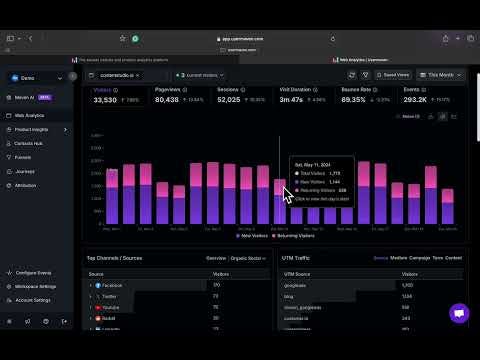480x360 pixels.
Task: Click the Sat, May 11 chart bar
Action: click(280, 201)
